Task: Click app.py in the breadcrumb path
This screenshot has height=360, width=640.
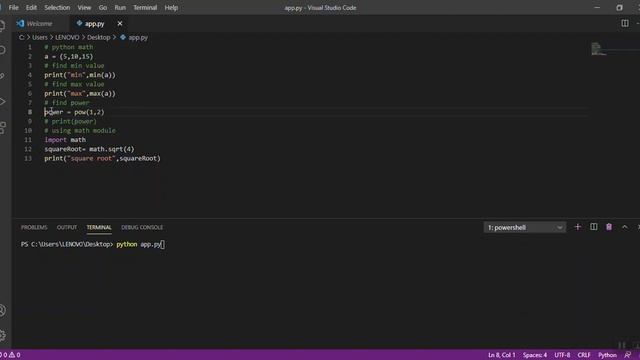Action: (138, 37)
